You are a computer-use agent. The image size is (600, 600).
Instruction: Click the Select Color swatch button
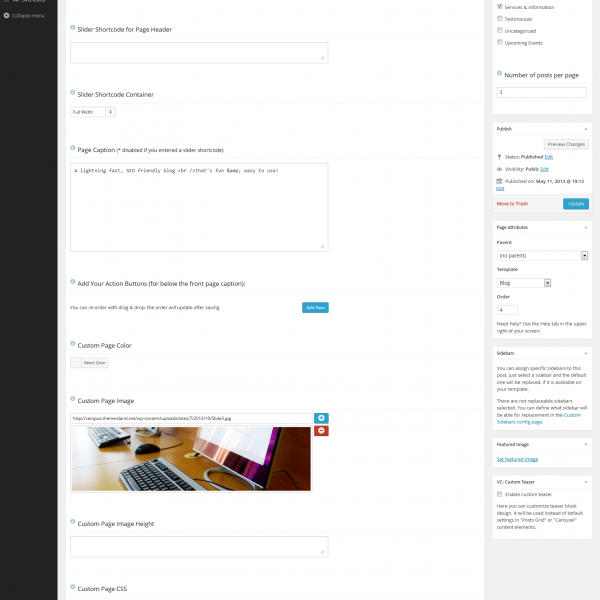click(x=89, y=363)
